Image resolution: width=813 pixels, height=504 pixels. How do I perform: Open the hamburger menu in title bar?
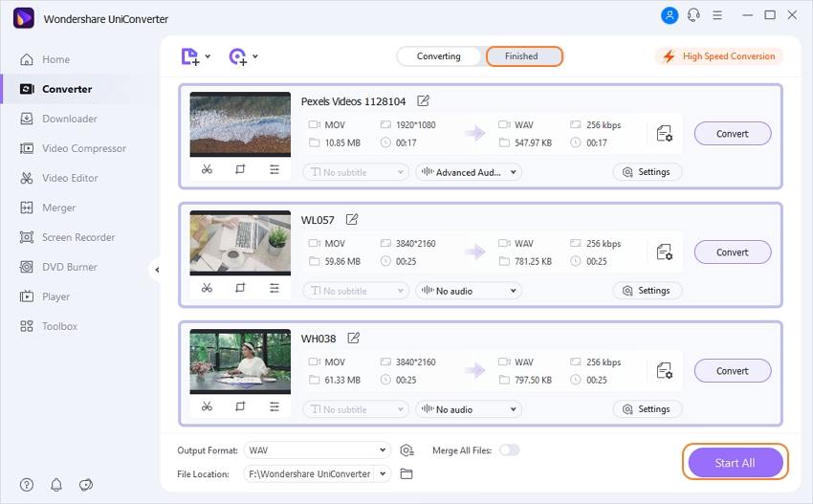coord(717,15)
